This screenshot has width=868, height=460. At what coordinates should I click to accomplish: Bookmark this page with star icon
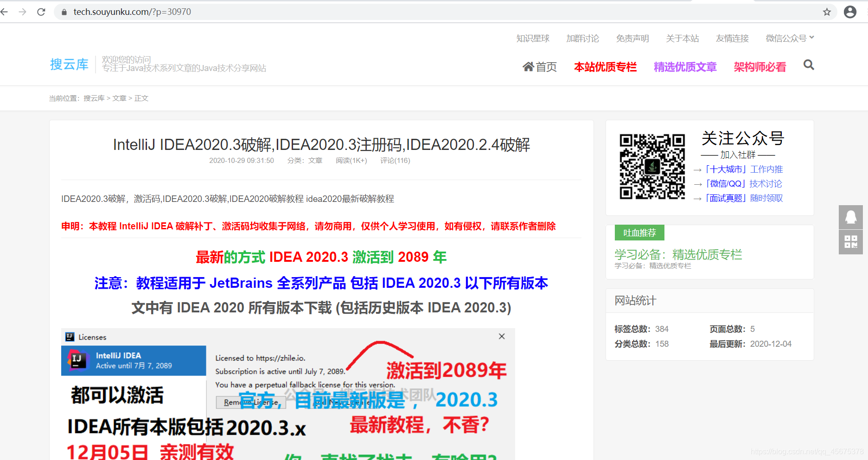point(827,12)
